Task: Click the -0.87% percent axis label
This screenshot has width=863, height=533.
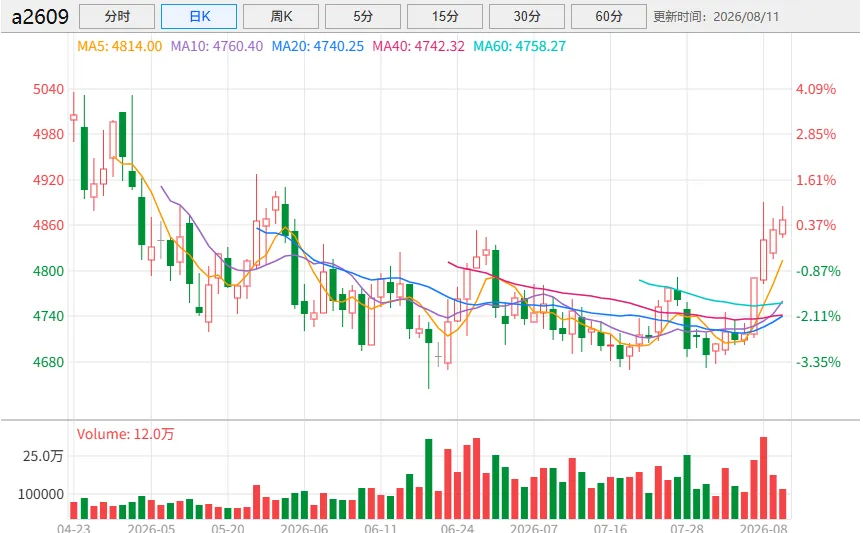Action: tap(818, 271)
